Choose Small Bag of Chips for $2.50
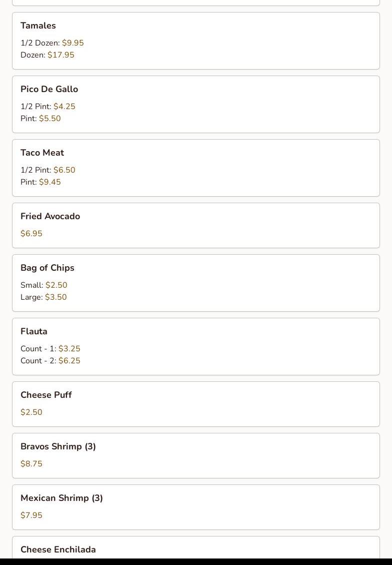 [x=44, y=285]
